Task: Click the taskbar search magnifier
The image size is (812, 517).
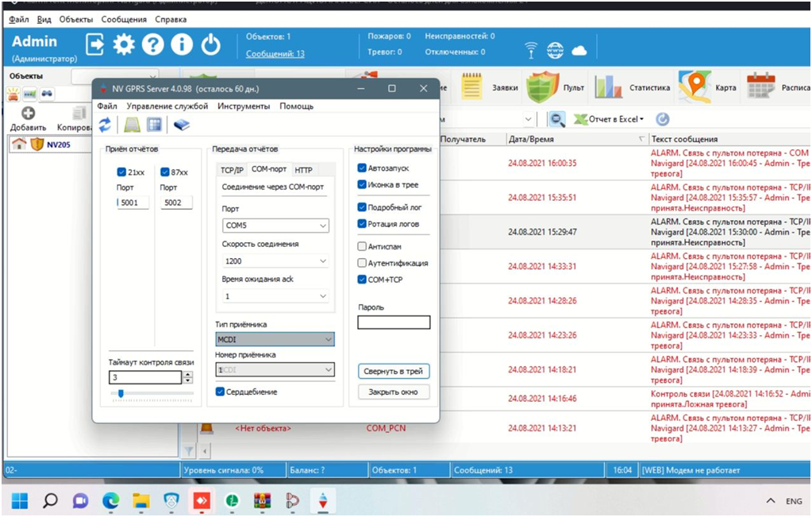Action: coord(50,500)
